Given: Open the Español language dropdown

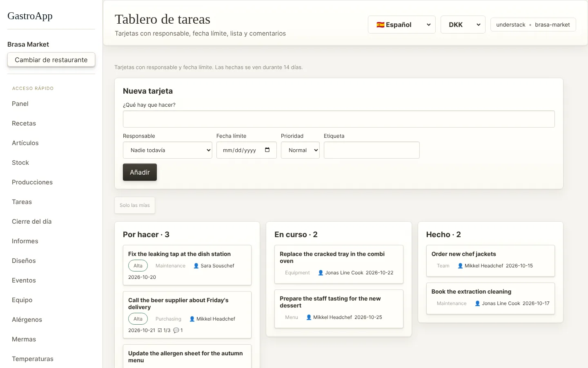Looking at the screenshot, I should (x=402, y=25).
